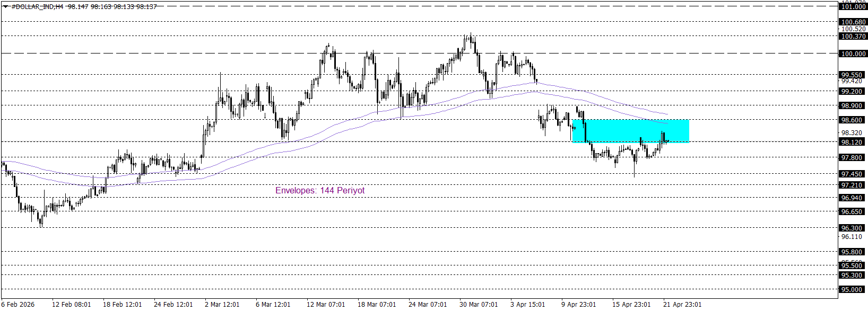Click the small triangle before #DOLLAR_IND title
Viewport: 868px width, 311px height.
[x=5, y=7]
